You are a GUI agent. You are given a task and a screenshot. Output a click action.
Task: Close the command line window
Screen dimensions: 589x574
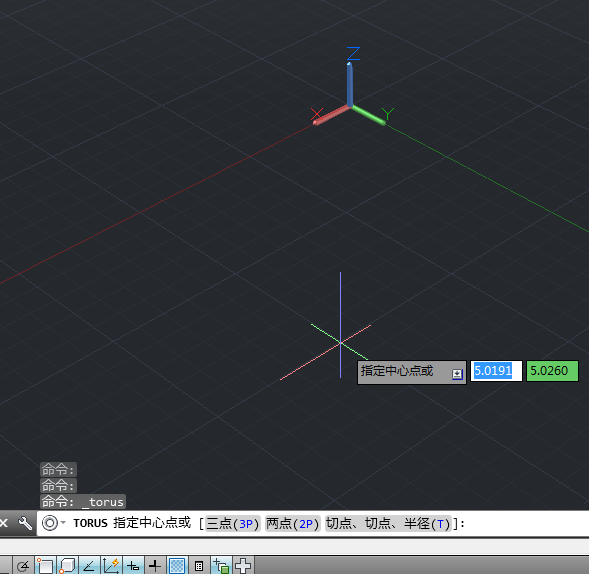[4, 523]
